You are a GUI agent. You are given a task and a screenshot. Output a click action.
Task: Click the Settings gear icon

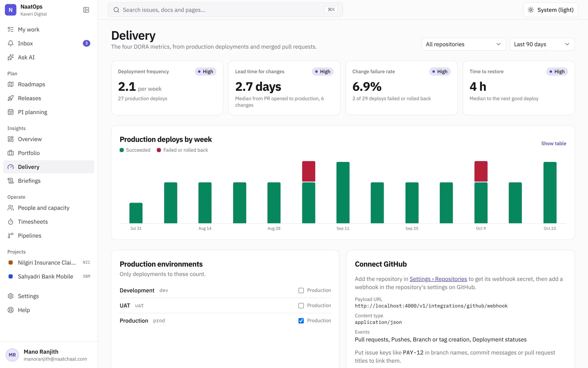tap(11, 296)
